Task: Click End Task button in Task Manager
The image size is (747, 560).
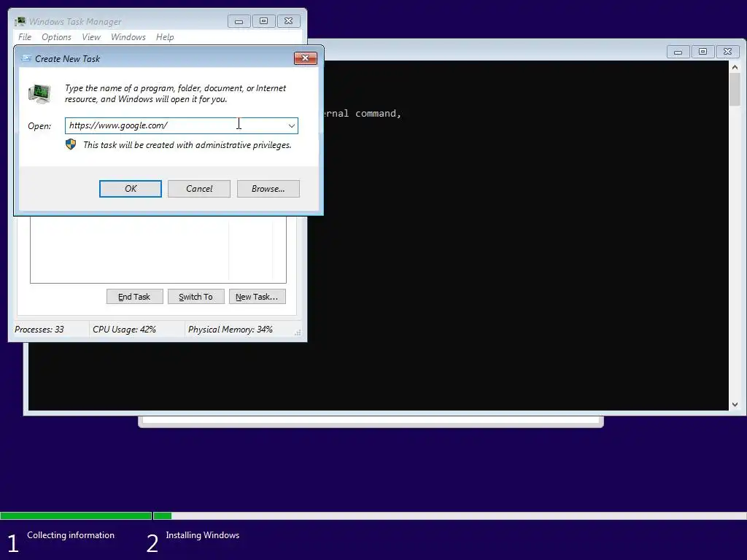Action: [x=134, y=297]
